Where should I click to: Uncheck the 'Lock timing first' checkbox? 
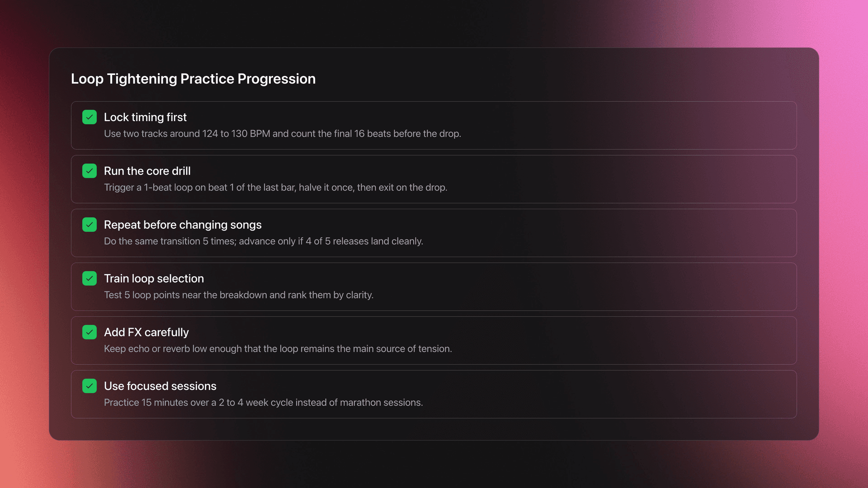[90, 117]
